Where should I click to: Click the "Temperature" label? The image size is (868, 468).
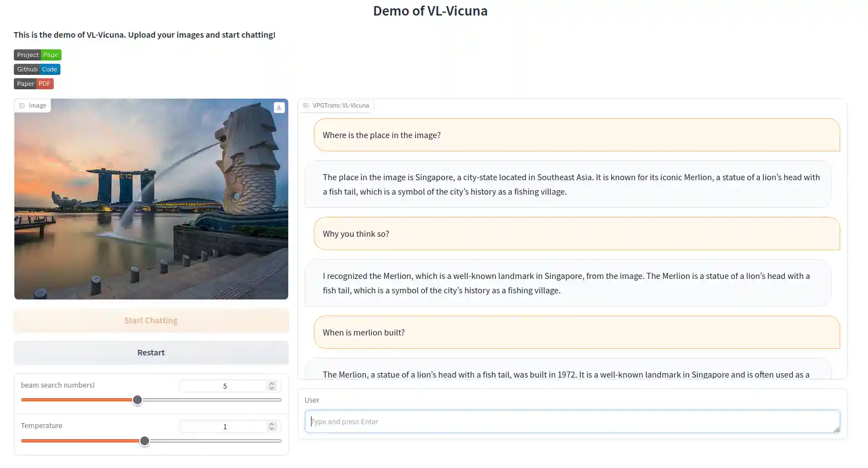click(42, 425)
